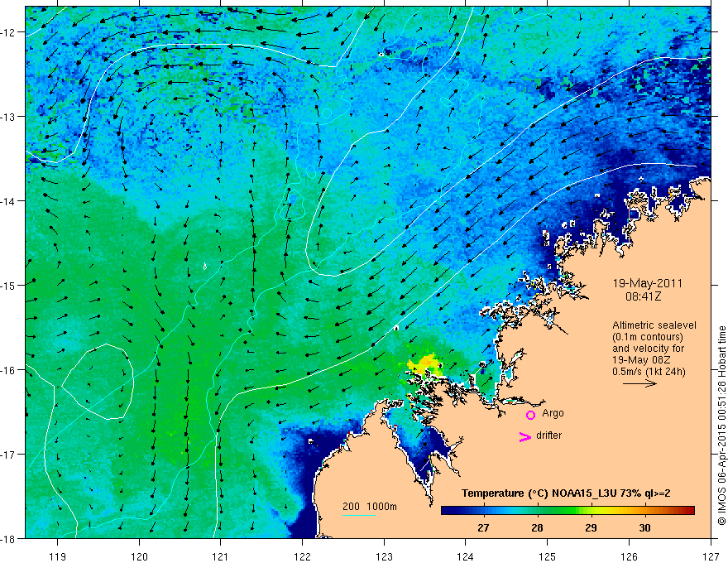728x563 pixels.
Task: Click the '19-May-2011' date label
Action: coord(647,283)
